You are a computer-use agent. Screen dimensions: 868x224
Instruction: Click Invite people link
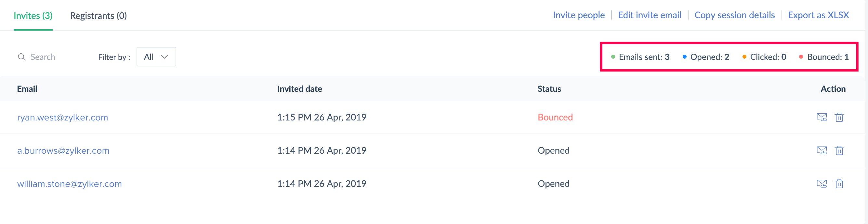[x=579, y=15]
